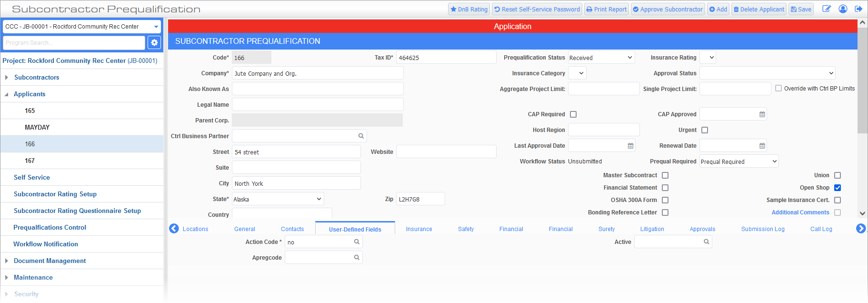Image resolution: width=868 pixels, height=303 pixels.
Task: Uncheck Open Shop checkbox
Action: (838, 188)
